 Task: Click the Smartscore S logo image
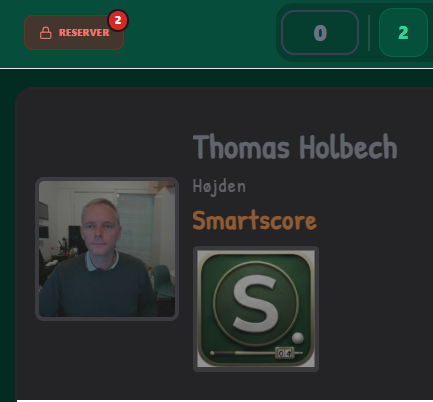(x=256, y=309)
